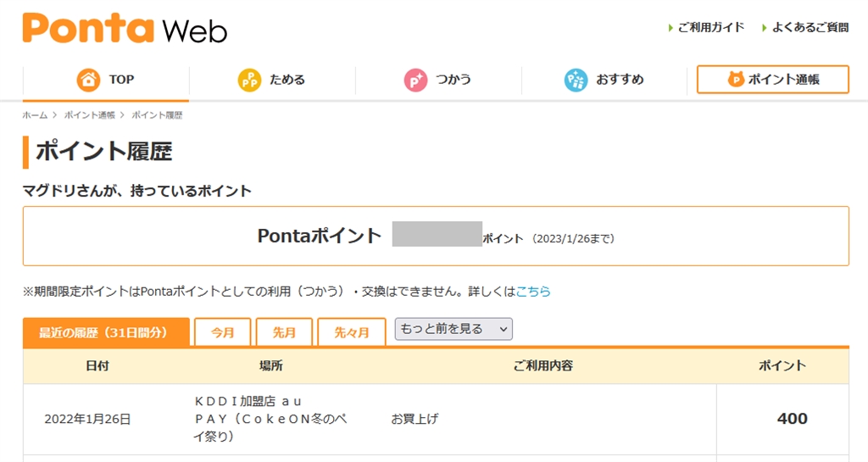Click the blue おすすめ gift icon

(x=576, y=81)
